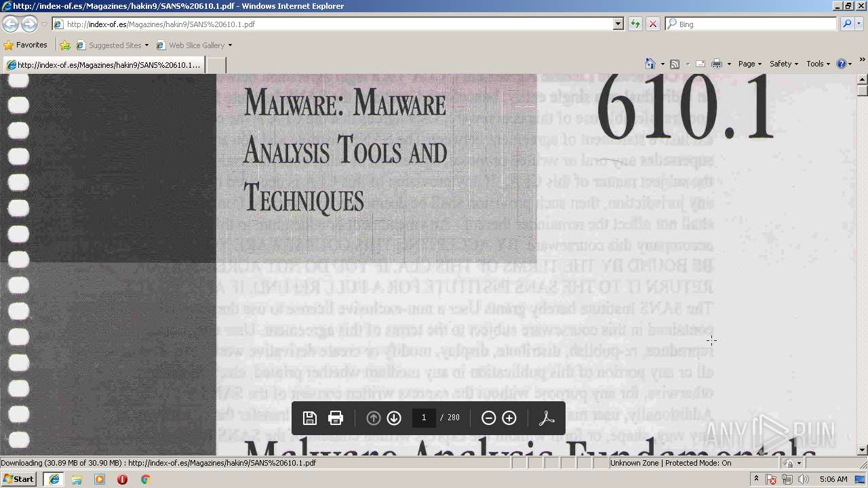The height and width of the screenshot is (488, 868).
Task: Expand command bar overflow chevron
Action: point(862,60)
